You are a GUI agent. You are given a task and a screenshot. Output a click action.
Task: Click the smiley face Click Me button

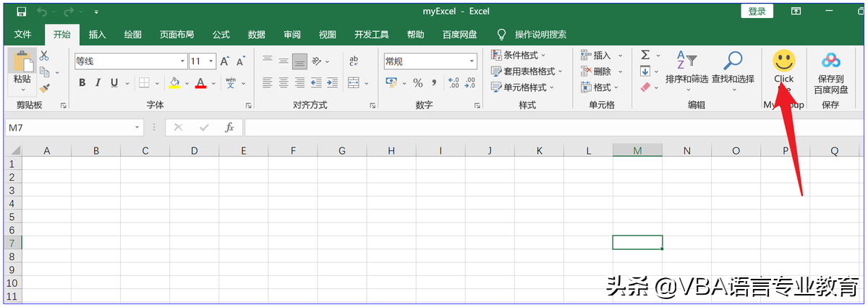pos(783,71)
